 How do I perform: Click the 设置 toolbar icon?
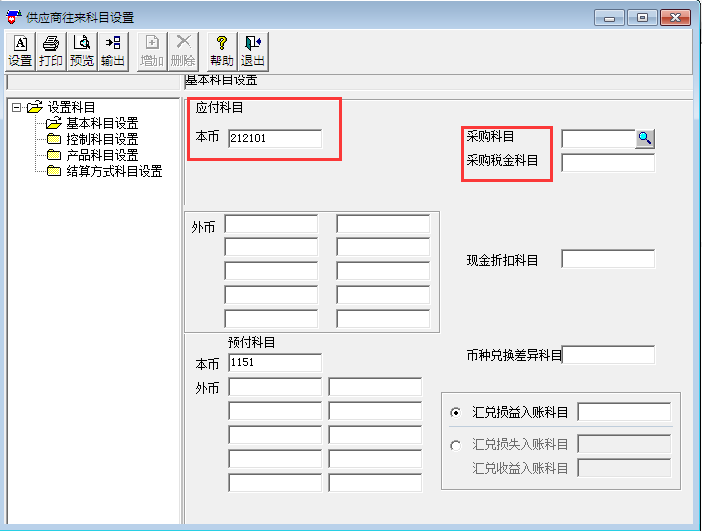20,51
